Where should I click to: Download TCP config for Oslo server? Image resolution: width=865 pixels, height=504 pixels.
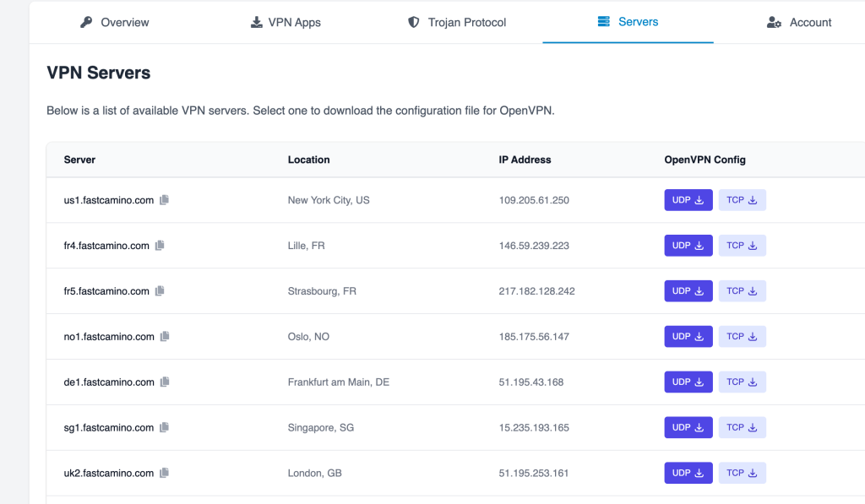tap(742, 337)
